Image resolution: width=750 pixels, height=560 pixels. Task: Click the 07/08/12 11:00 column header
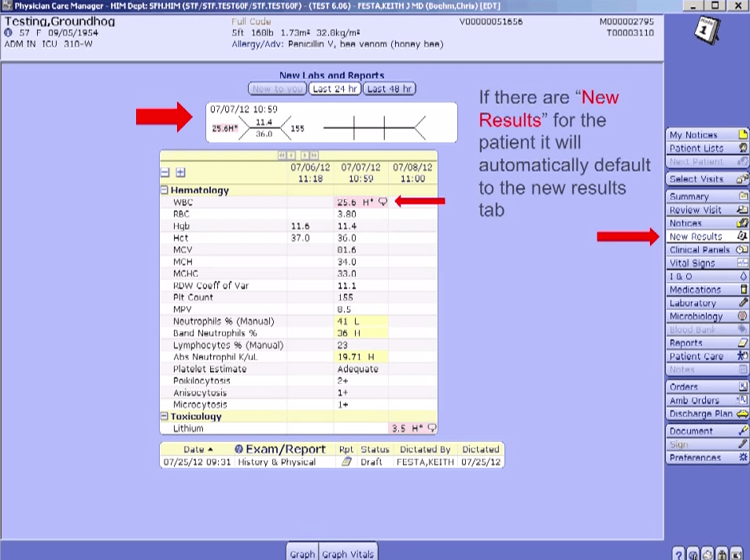(x=412, y=172)
